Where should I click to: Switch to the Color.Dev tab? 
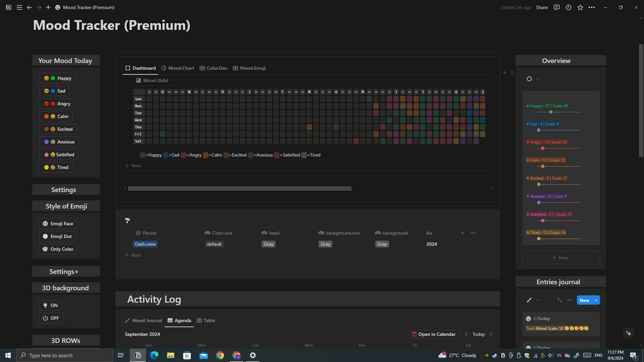pyautogui.click(x=213, y=68)
